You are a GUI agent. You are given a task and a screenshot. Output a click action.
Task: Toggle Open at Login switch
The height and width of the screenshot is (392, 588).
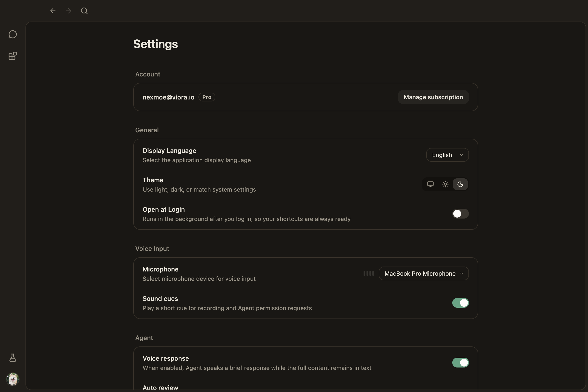[460, 214]
